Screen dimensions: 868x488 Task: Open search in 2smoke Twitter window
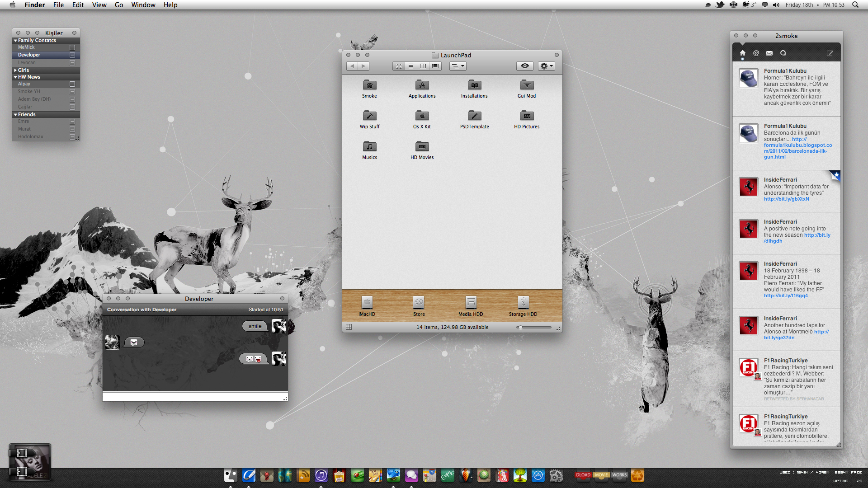[783, 53]
